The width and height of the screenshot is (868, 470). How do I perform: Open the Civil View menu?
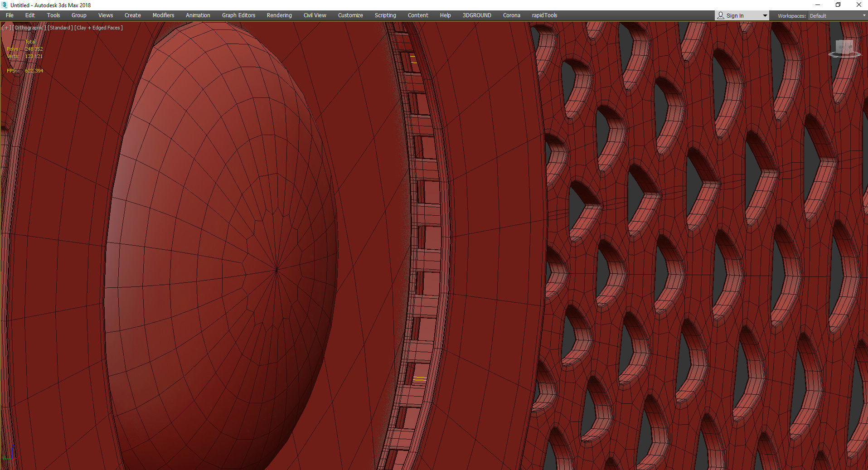(x=315, y=15)
